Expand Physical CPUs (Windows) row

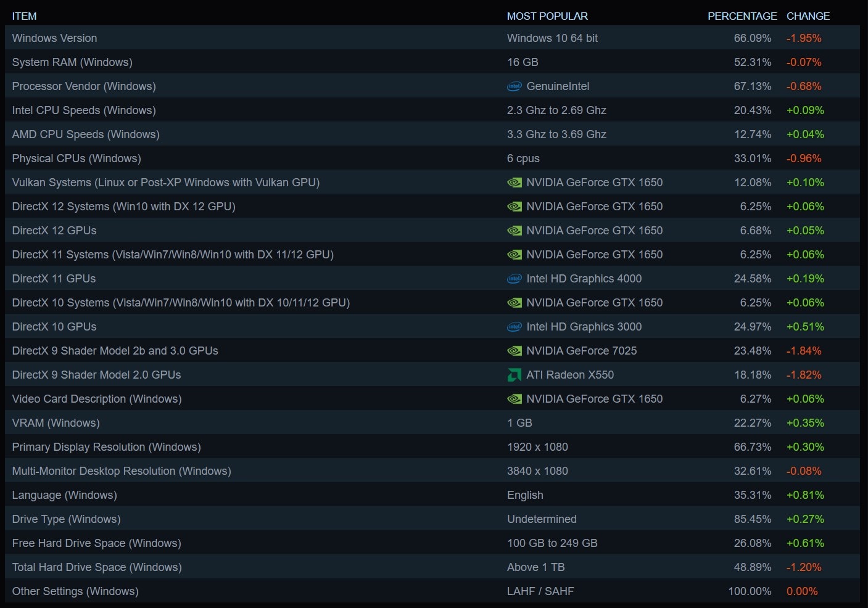tap(432, 158)
